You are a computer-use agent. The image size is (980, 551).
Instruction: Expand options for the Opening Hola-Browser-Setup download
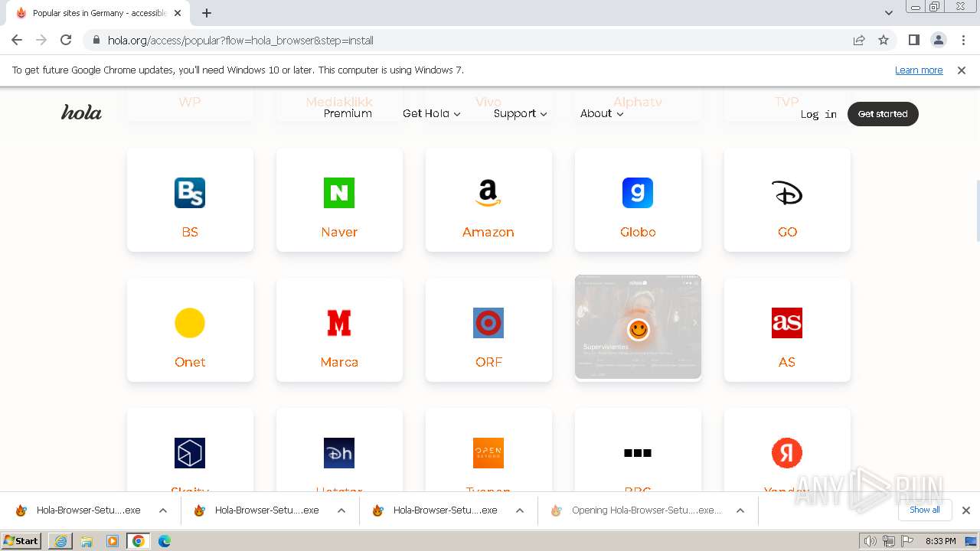(x=740, y=510)
